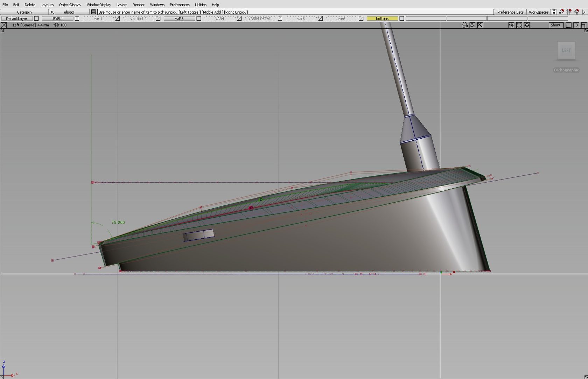Click the pick object arrow icon
The width and height of the screenshot is (588, 379).
tap(52, 12)
